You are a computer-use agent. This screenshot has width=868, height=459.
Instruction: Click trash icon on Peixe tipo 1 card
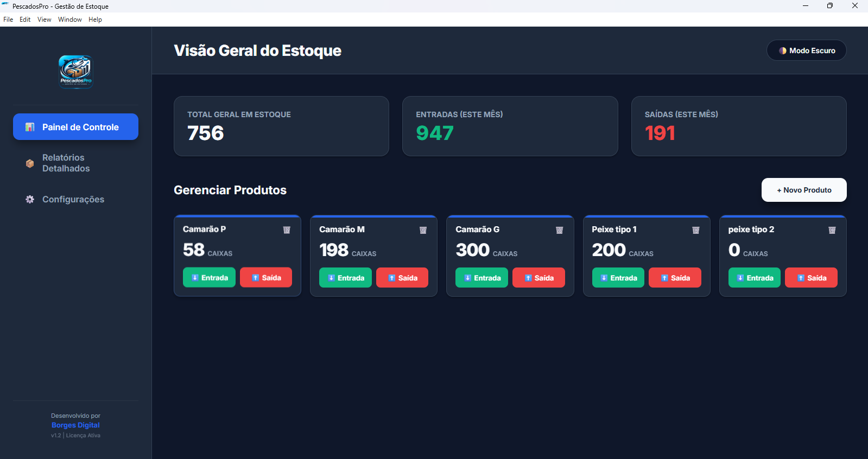pos(695,230)
